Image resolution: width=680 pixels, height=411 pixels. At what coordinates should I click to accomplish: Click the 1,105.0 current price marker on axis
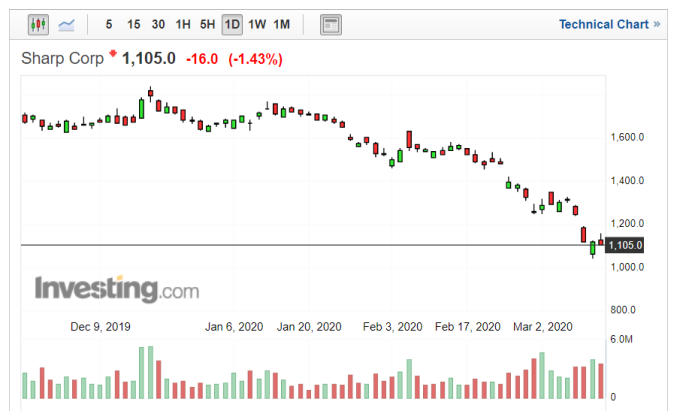click(x=625, y=245)
